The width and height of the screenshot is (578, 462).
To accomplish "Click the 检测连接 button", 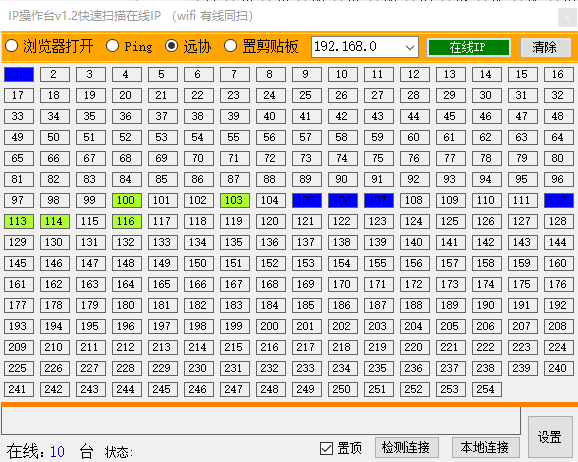I will [406, 447].
